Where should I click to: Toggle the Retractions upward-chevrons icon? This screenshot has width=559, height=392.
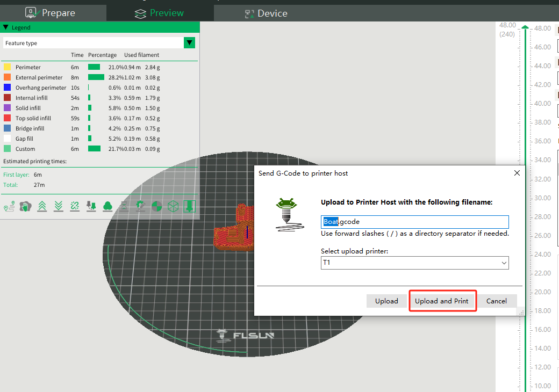click(x=41, y=206)
